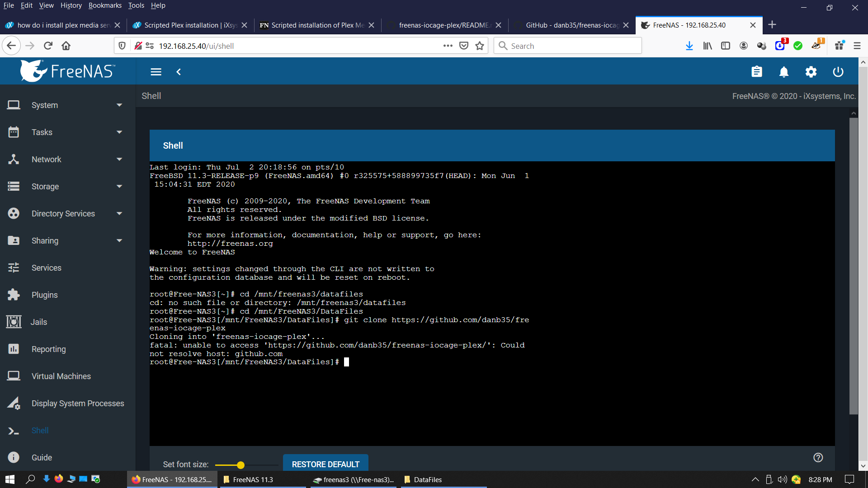Click the tracking protection shield icon
Screen dimensions: 868x488
click(x=122, y=46)
